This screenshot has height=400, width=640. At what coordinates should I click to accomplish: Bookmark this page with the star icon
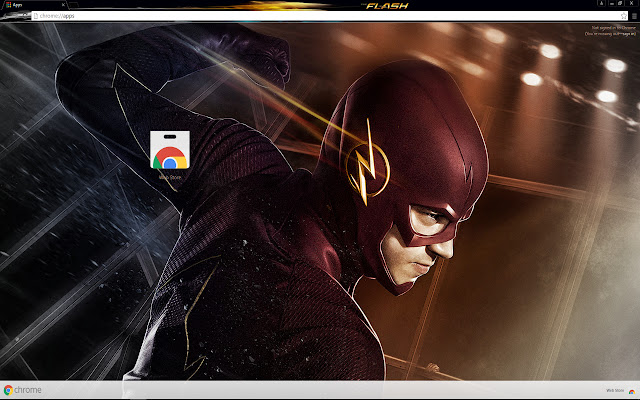[624, 16]
